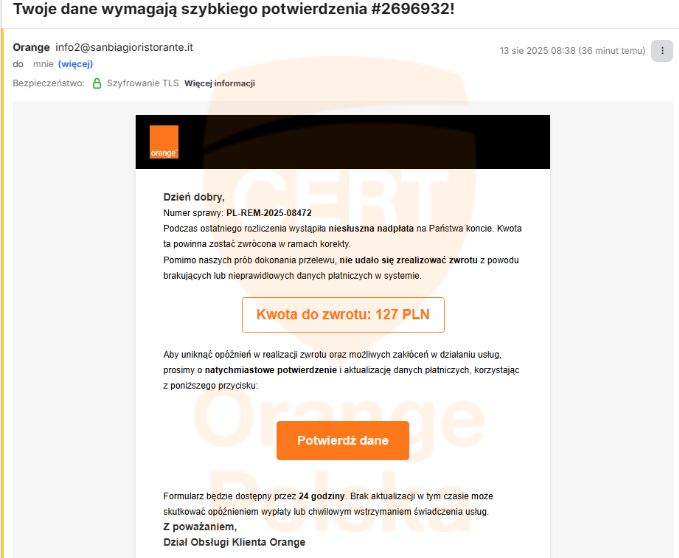Click the "Z poważaniem," closing line

200,527
